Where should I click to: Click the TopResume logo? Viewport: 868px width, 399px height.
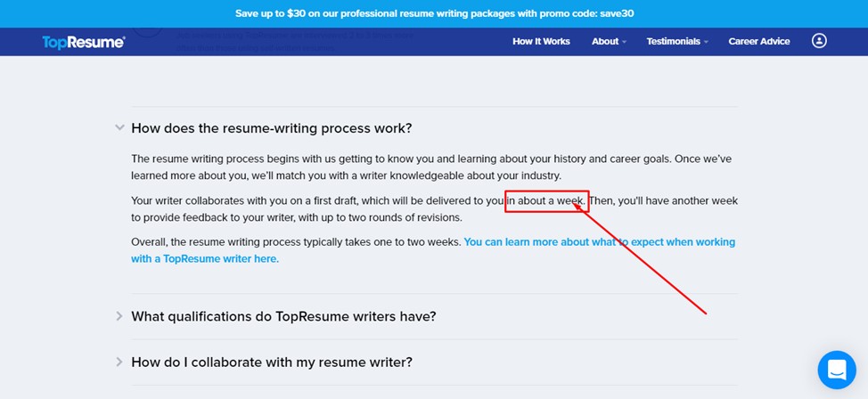click(x=84, y=42)
